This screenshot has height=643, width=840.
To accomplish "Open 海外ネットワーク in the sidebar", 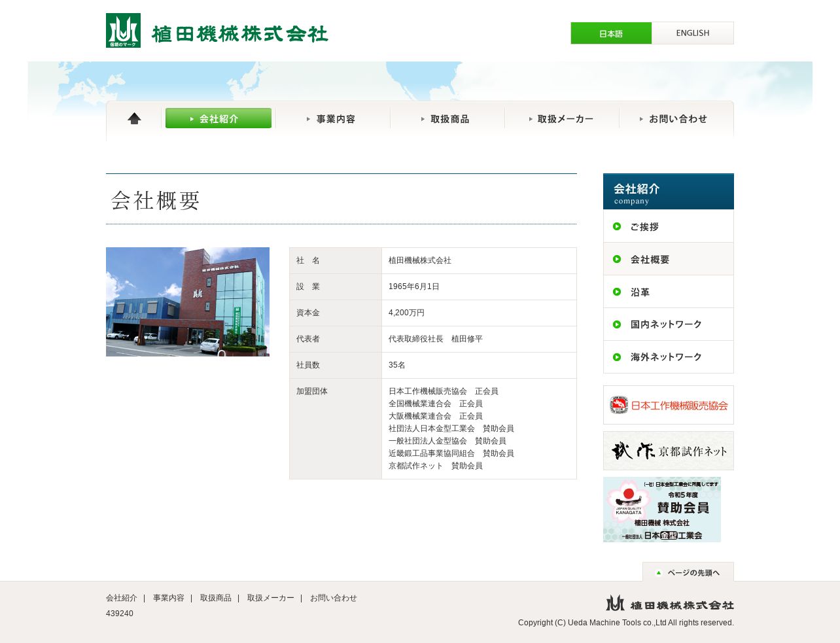I will coord(669,357).
